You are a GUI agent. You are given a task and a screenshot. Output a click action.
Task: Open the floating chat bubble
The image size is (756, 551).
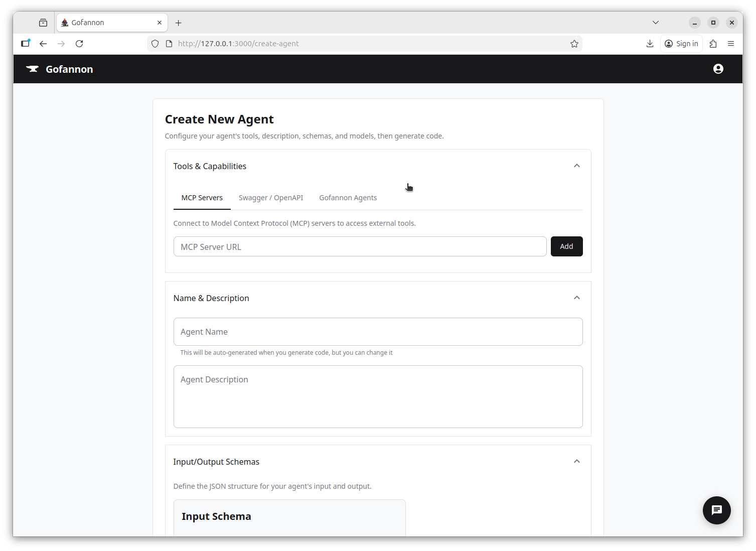[x=716, y=510]
